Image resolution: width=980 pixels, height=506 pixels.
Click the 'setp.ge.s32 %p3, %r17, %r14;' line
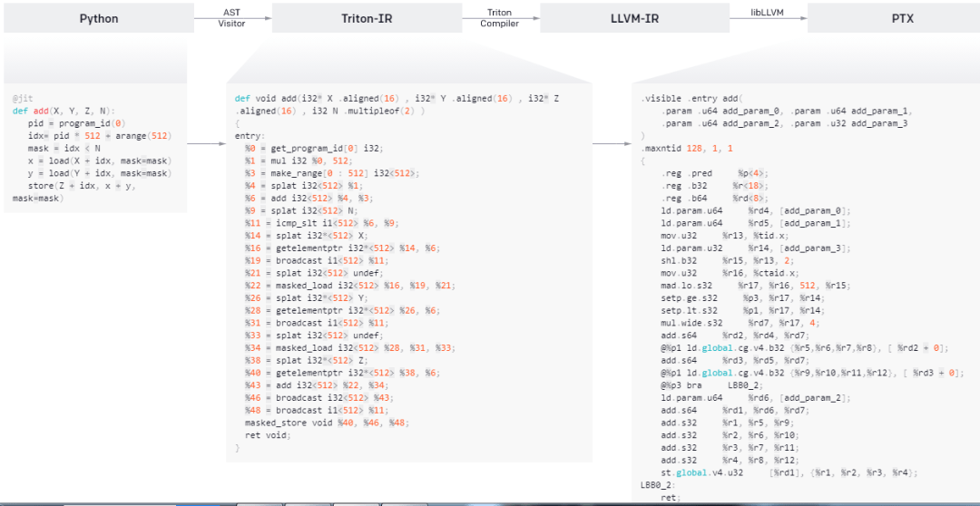point(742,298)
